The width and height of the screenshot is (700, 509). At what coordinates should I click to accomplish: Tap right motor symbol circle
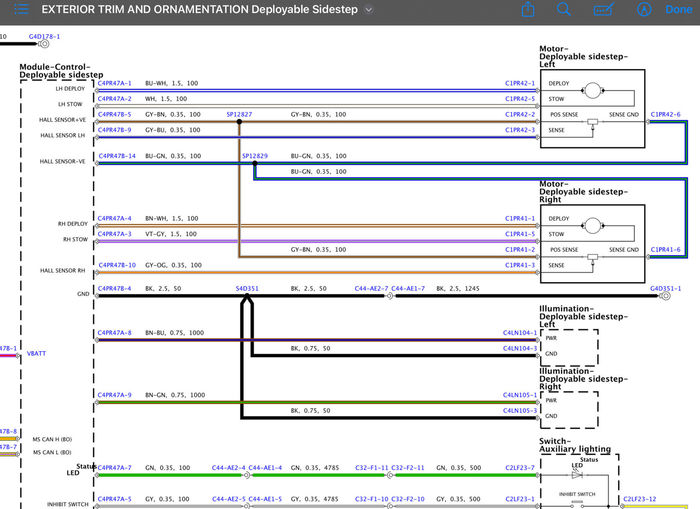click(x=592, y=226)
